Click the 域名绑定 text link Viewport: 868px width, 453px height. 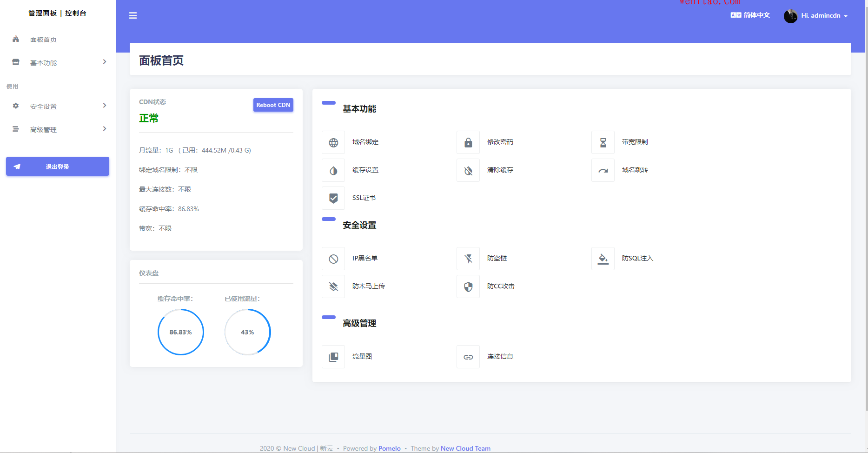point(365,142)
